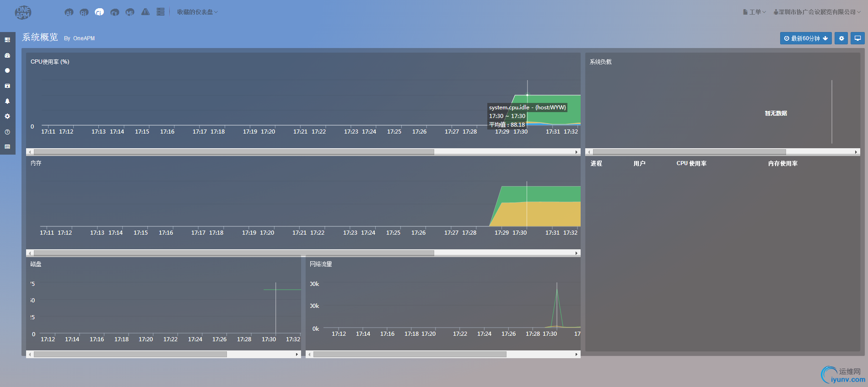Open dashboard settings gear button
Image resolution: width=868 pixels, height=387 pixels.
click(841, 38)
